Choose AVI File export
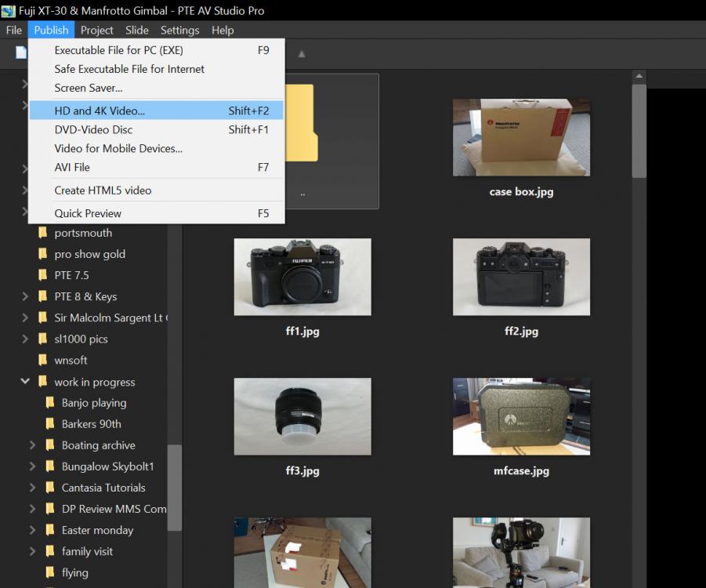 coord(156,167)
